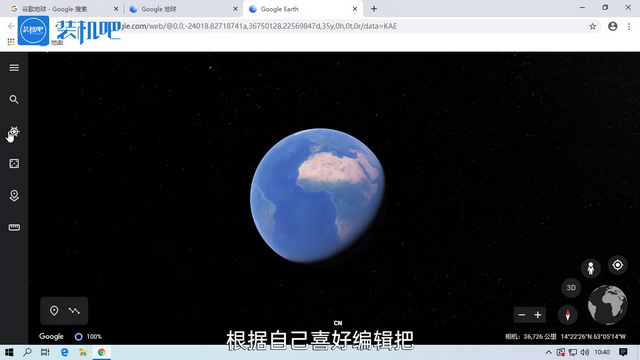The image size is (640, 360).
Task: Reset north using the compass icon
Action: [x=567, y=315]
